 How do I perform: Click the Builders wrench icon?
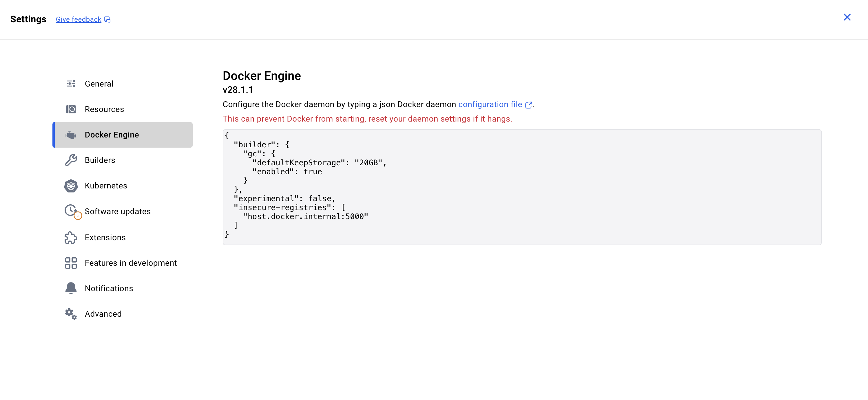click(x=71, y=160)
